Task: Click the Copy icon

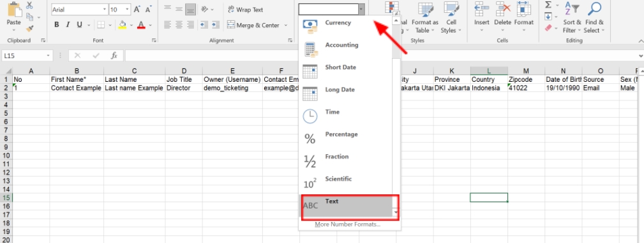Action: (x=29, y=17)
